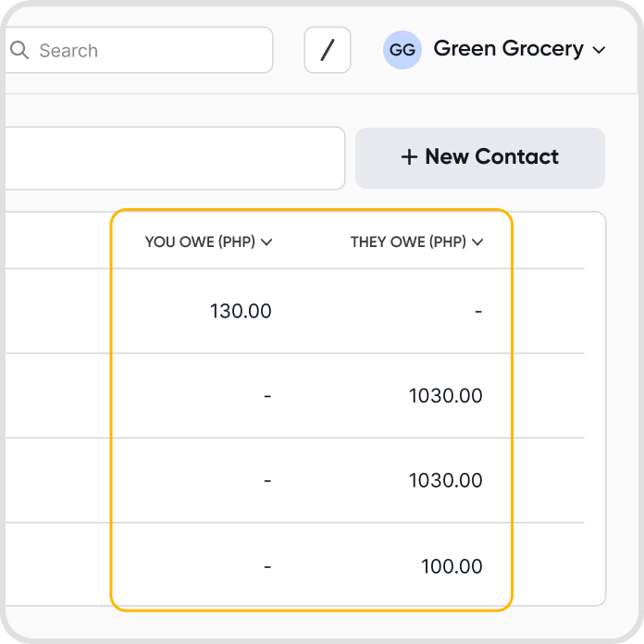Click the You Owe dash beside 100.00
Viewport: 644px width, 644px height.
point(267,566)
